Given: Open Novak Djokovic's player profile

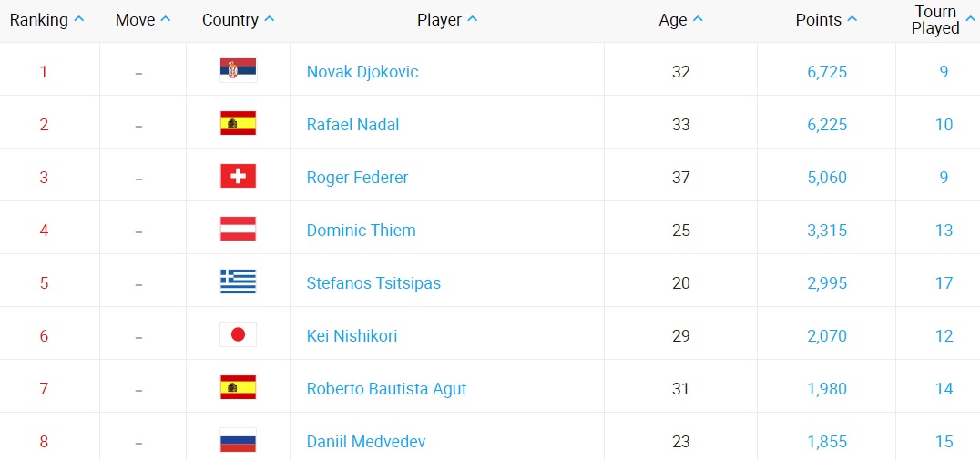Looking at the screenshot, I should coord(362,71).
